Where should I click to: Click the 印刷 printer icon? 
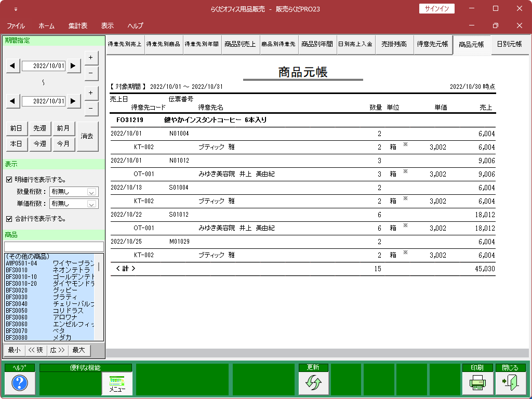pyautogui.click(x=477, y=383)
